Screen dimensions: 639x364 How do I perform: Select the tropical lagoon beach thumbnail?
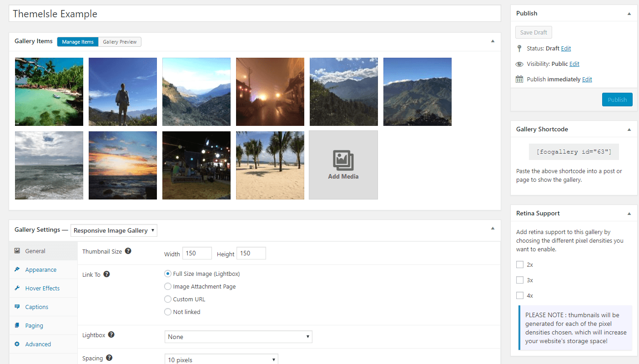click(49, 92)
